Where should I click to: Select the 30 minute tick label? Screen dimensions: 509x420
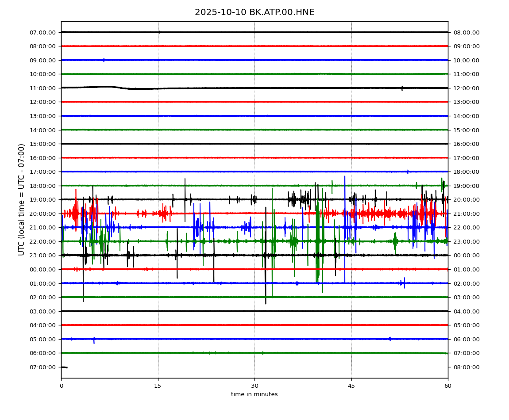coord(254,386)
